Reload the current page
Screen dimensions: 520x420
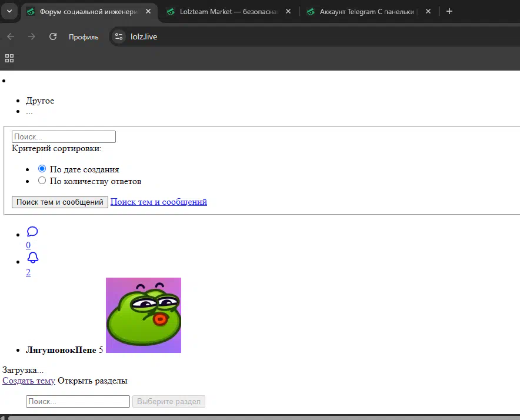[53, 36]
